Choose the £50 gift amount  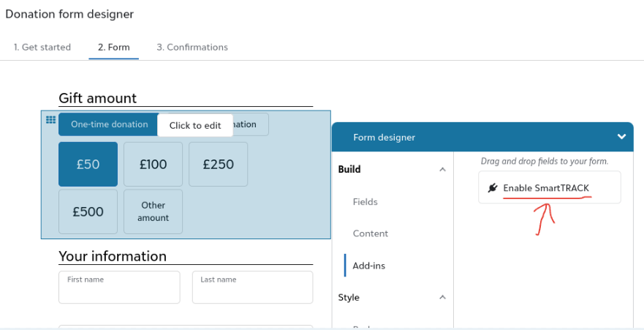coord(88,165)
